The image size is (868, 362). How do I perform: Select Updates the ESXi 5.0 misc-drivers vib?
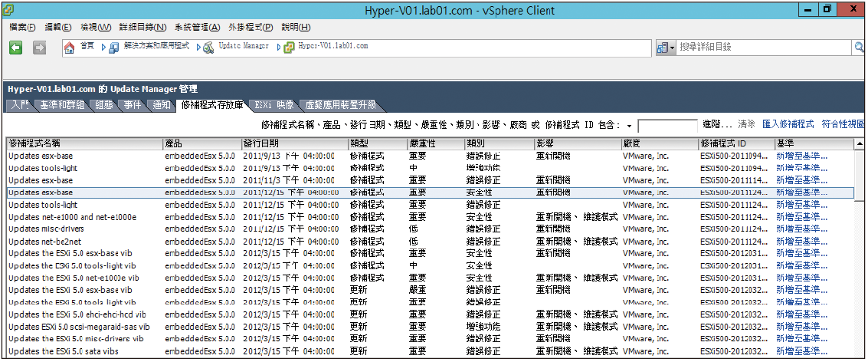430,339
